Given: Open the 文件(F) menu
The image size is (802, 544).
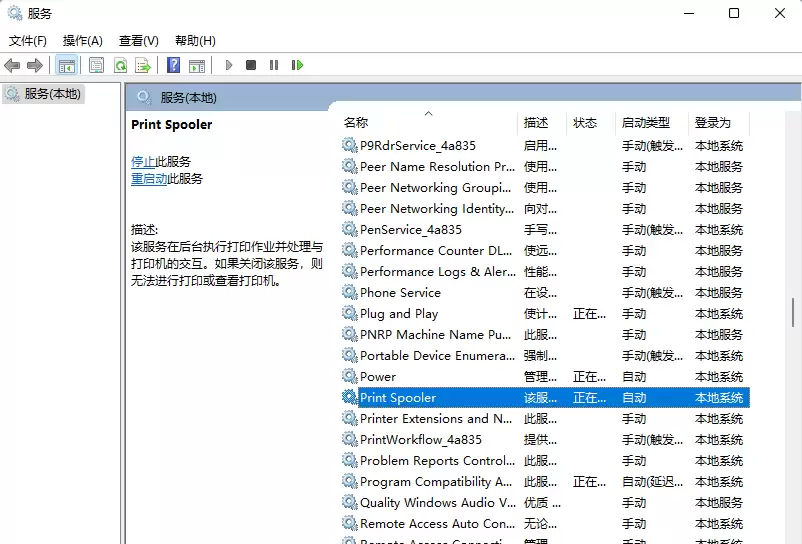Looking at the screenshot, I should click(28, 41).
